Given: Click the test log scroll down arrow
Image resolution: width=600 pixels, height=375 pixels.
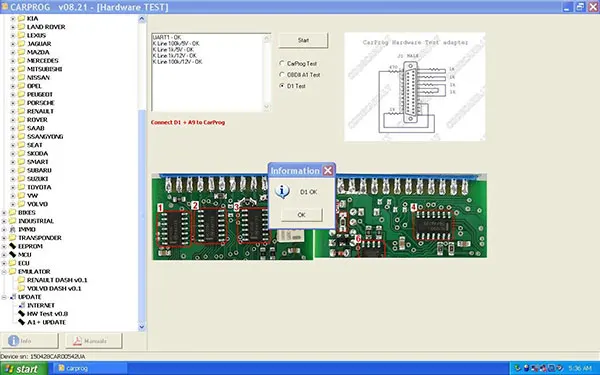Looking at the screenshot, I should [267, 106].
